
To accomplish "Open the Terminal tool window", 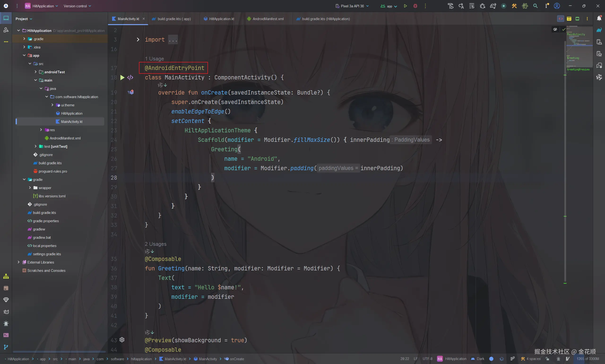I will (x=6, y=335).
